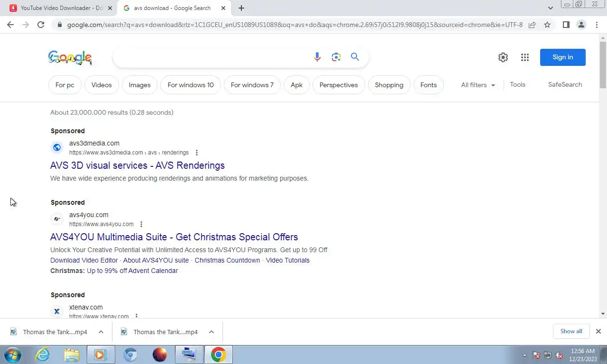Go back to the previous page
Screen dimensions: 607x364
click(x=10, y=25)
